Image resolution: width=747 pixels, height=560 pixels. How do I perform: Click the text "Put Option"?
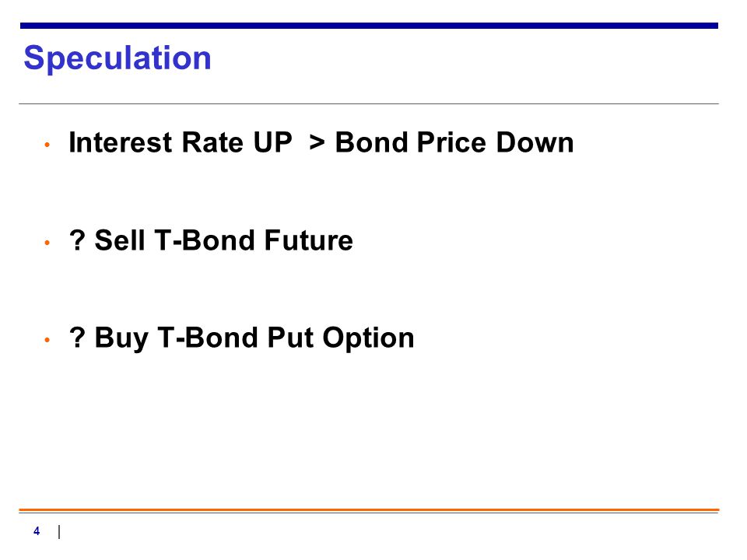click(341, 339)
